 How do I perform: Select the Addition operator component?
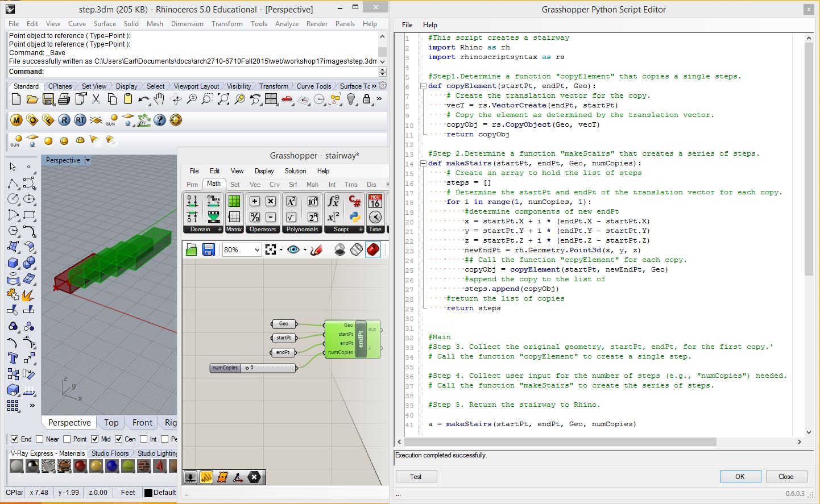[x=255, y=201]
